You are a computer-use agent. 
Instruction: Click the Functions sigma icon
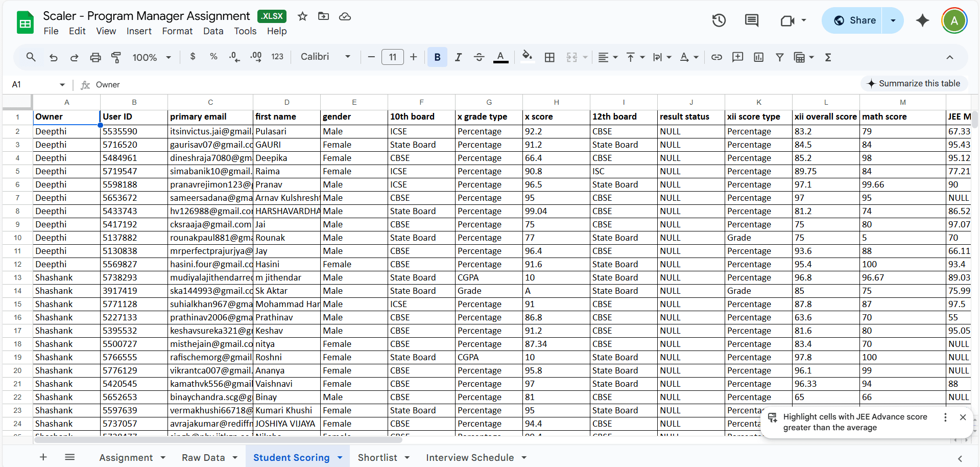pos(828,57)
